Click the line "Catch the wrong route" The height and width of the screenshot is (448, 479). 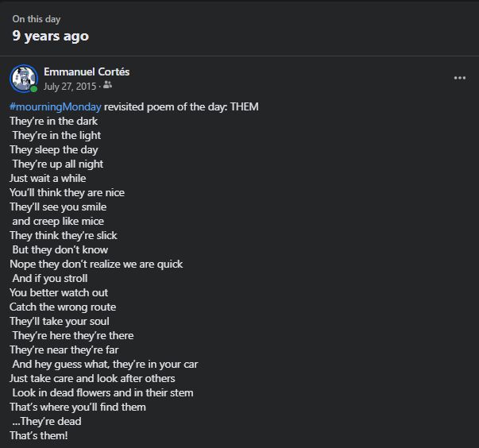point(63,307)
